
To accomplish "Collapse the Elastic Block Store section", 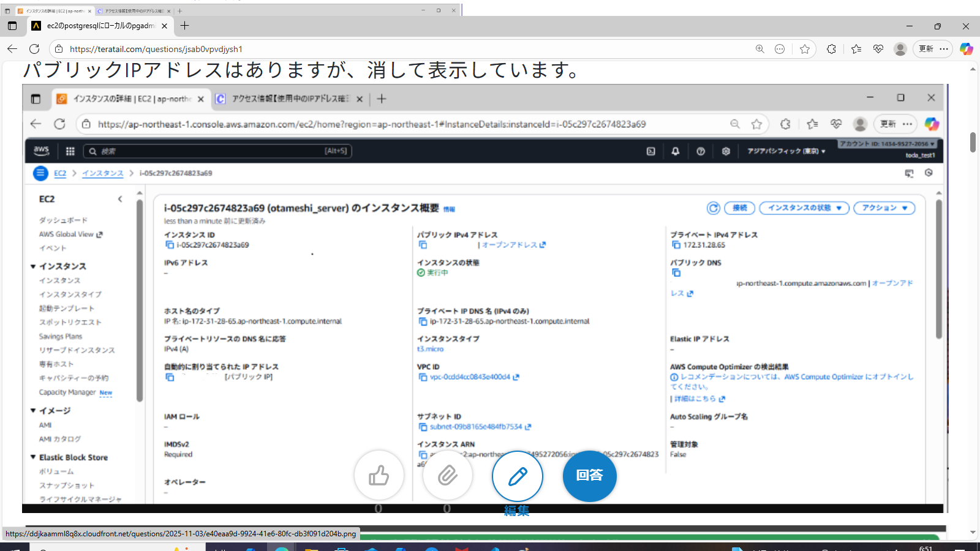I will tap(33, 457).
